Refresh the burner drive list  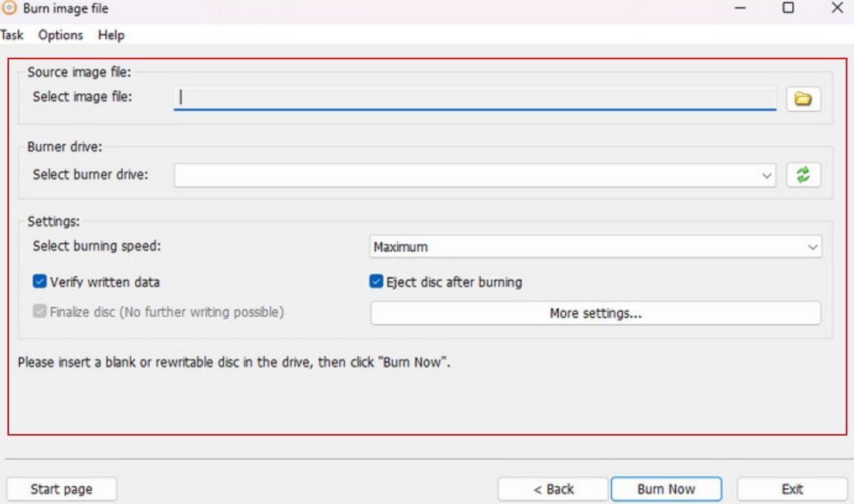point(803,175)
